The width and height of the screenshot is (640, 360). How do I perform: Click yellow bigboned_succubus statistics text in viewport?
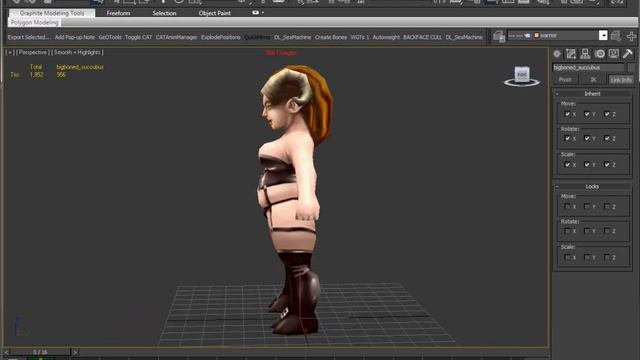(x=80, y=67)
